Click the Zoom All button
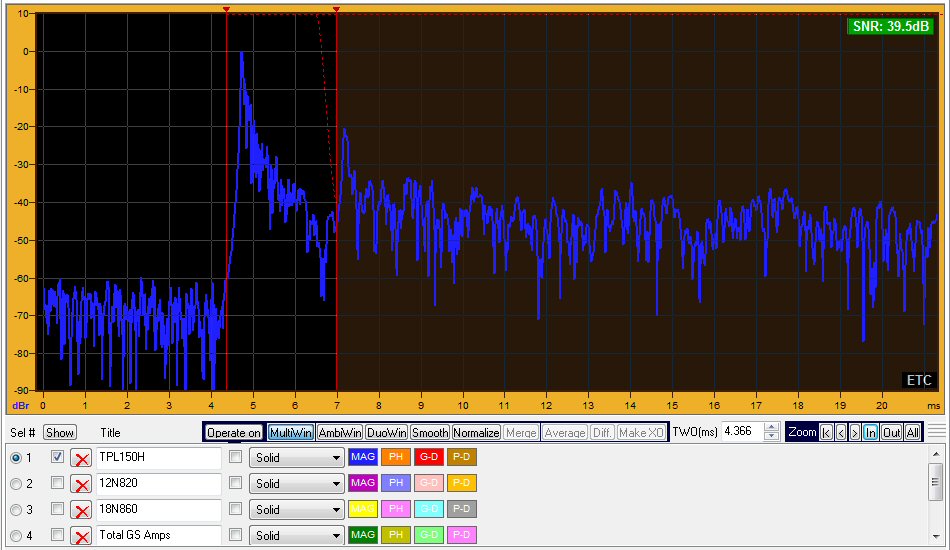The image size is (950, 550). tap(912, 432)
